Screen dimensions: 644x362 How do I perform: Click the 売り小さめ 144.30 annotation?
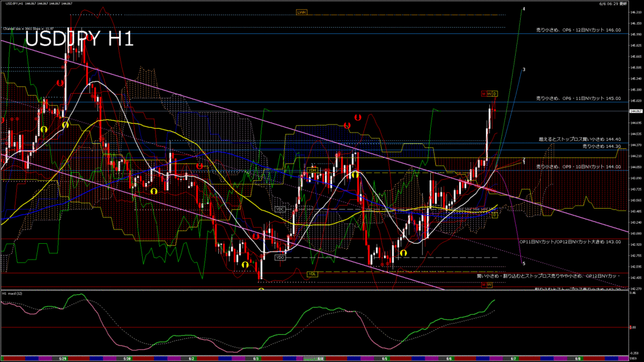pyautogui.click(x=601, y=146)
